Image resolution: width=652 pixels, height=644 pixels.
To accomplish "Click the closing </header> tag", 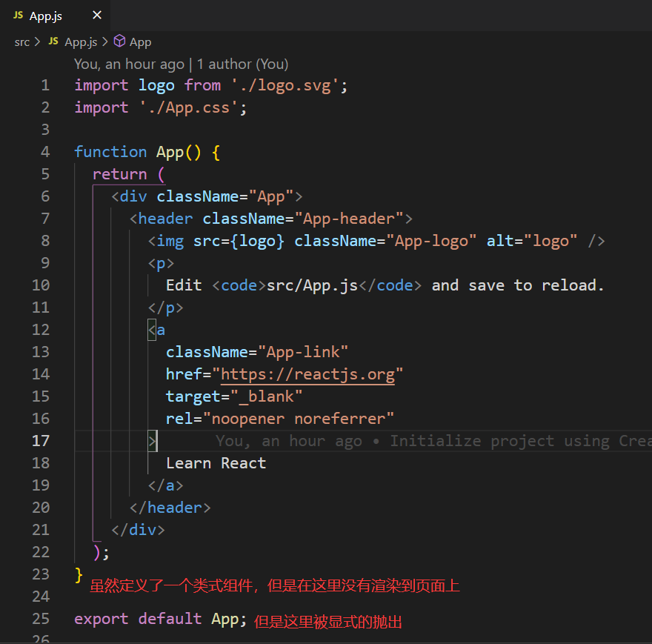I will pyautogui.click(x=170, y=508).
